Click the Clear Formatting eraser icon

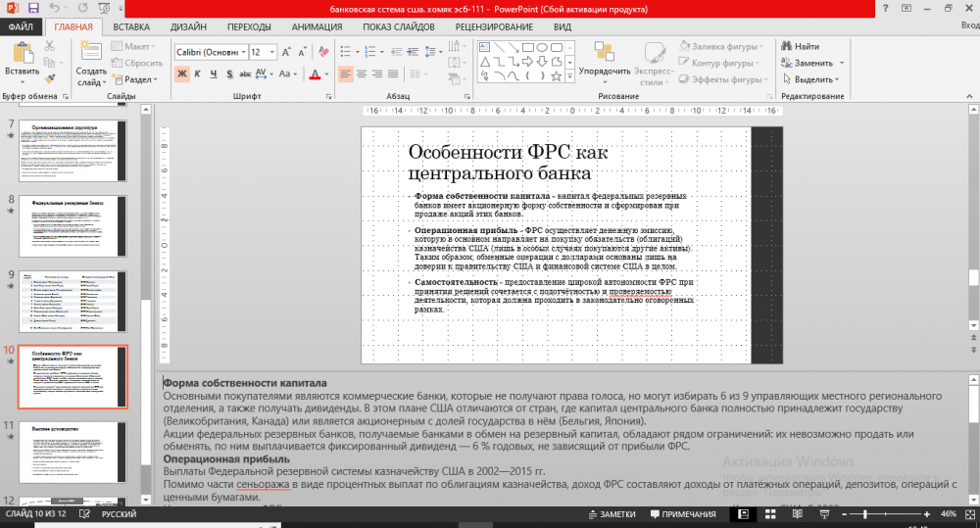click(326, 52)
